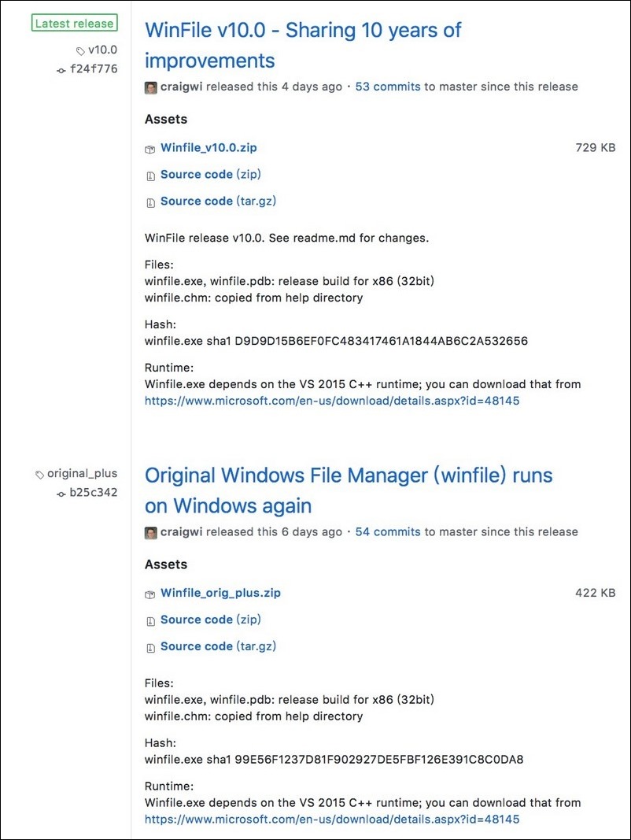Click the Latest release badge
Screen dimensions: 631x840
point(75,23)
